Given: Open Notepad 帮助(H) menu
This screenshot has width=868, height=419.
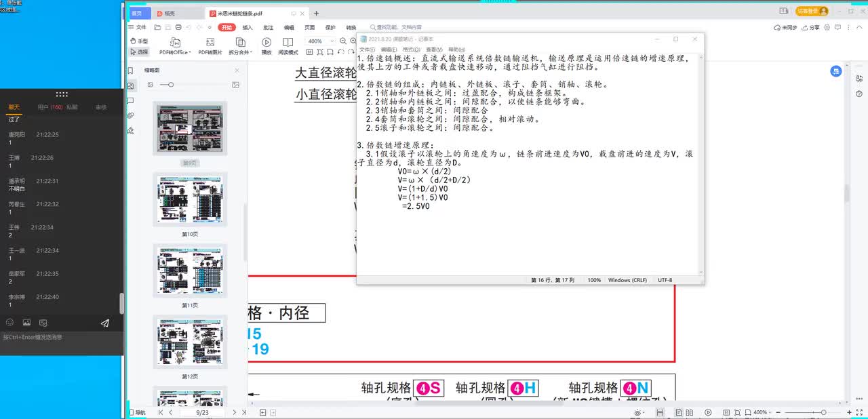Looking at the screenshot, I should point(458,49).
